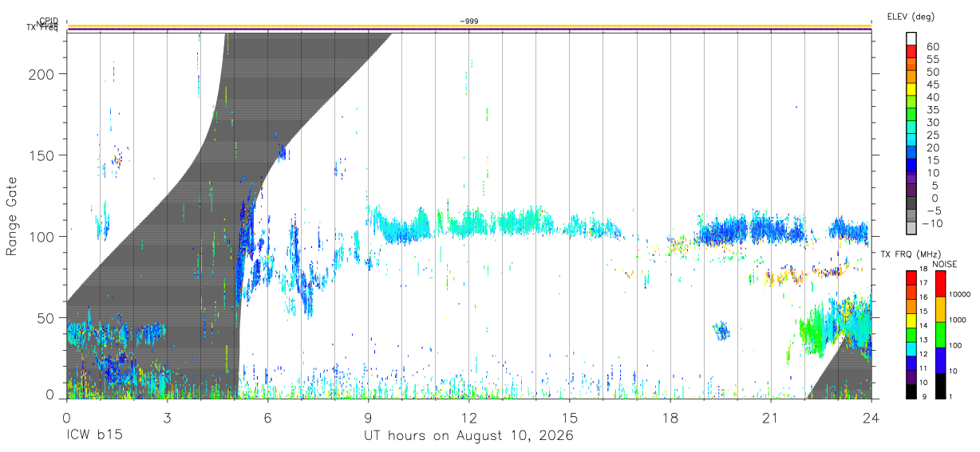The width and height of the screenshot is (980, 452).
Task: Click the '12' hour tick label on x-axis
Action: pos(468,418)
